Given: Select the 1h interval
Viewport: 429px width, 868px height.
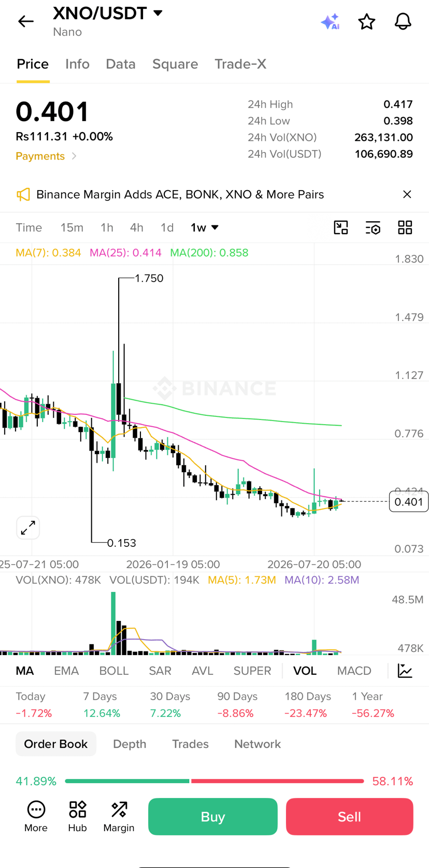Looking at the screenshot, I should point(107,228).
